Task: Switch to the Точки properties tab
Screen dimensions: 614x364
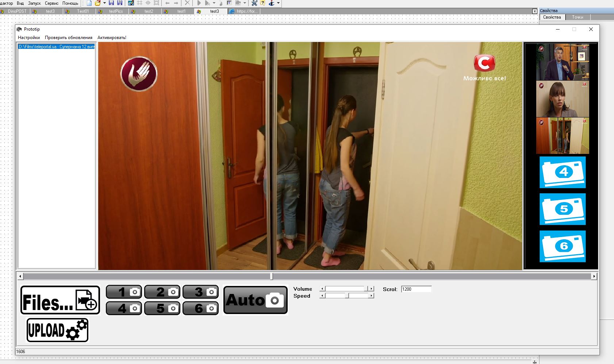Action: pos(577,17)
